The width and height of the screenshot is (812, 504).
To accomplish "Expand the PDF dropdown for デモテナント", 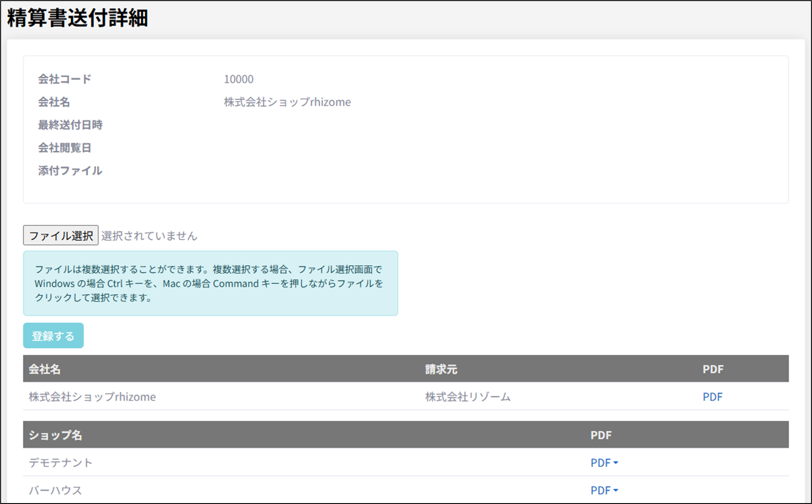I will (604, 463).
